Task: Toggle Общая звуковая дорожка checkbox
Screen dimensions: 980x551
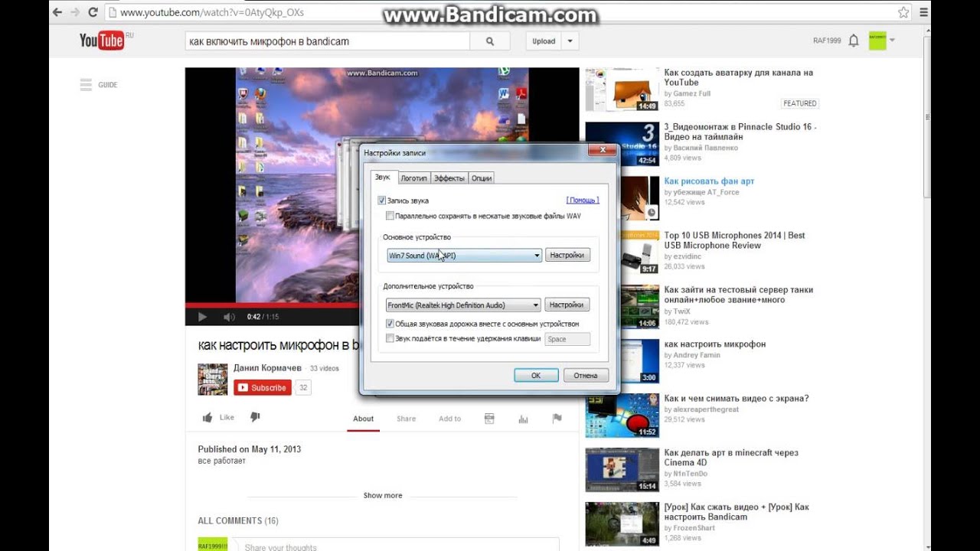Action: point(390,324)
